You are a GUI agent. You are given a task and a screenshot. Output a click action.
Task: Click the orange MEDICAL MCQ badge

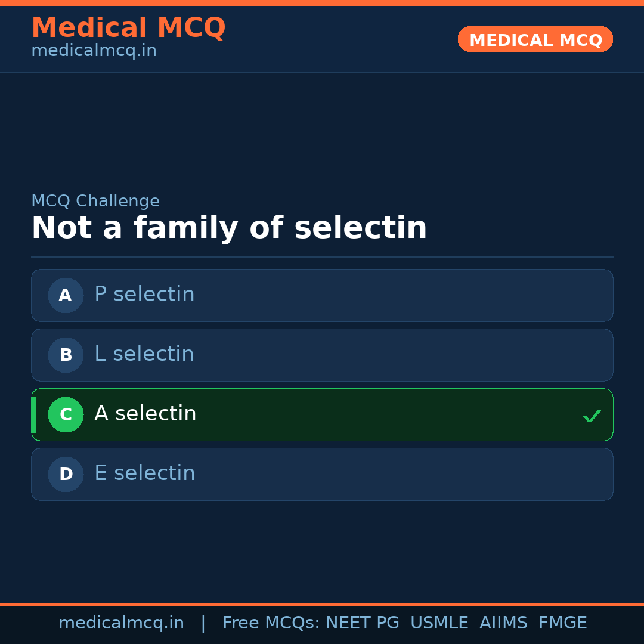point(535,39)
